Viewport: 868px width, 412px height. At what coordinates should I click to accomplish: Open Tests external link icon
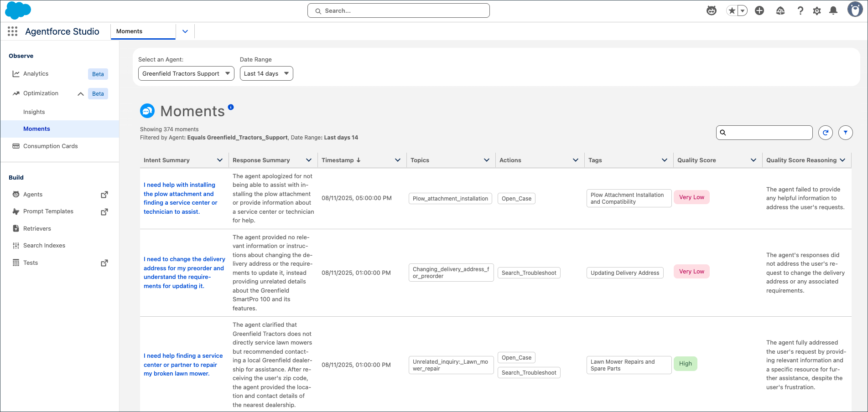[104, 263]
